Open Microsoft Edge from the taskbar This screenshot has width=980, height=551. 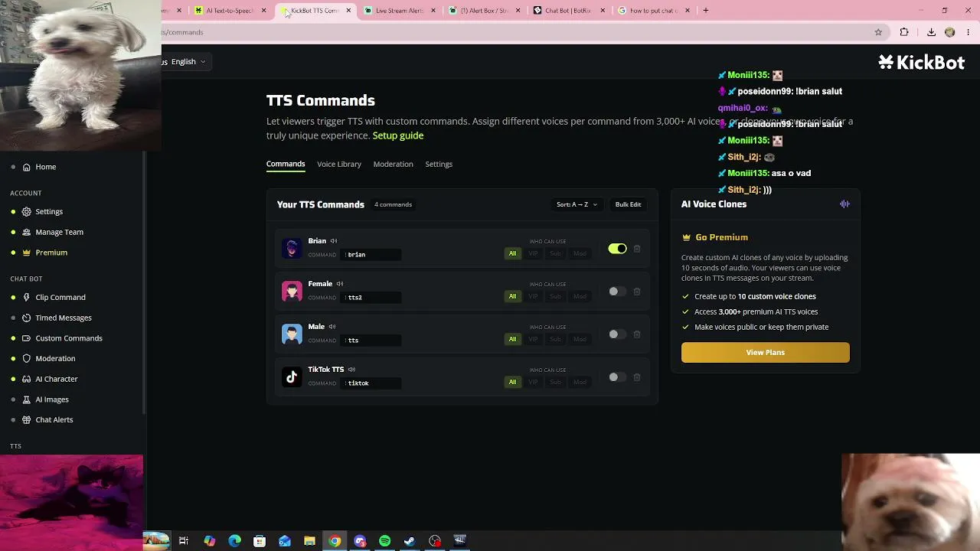pyautogui.click(x=234, y=541)
